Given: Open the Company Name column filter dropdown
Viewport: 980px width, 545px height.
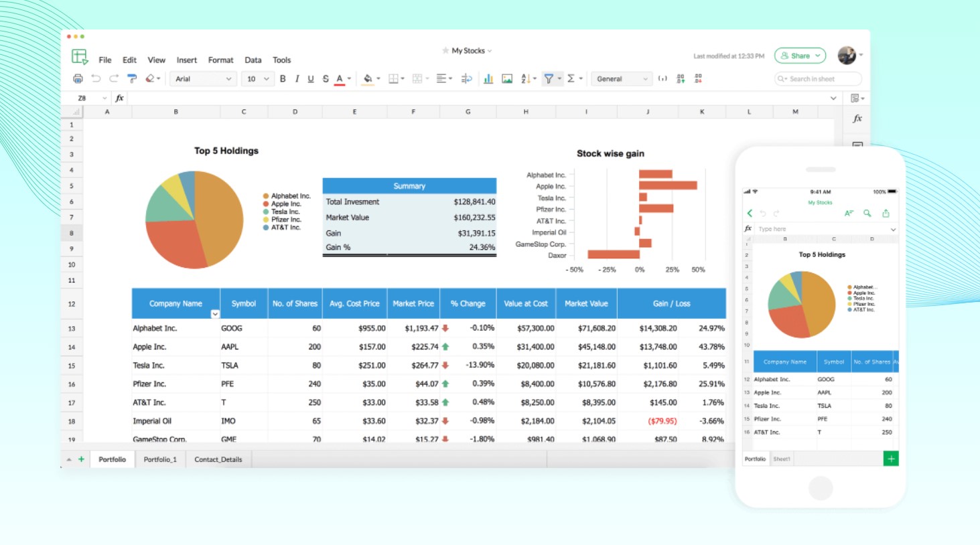Looking at the screenshot, I should pos(215,314).
